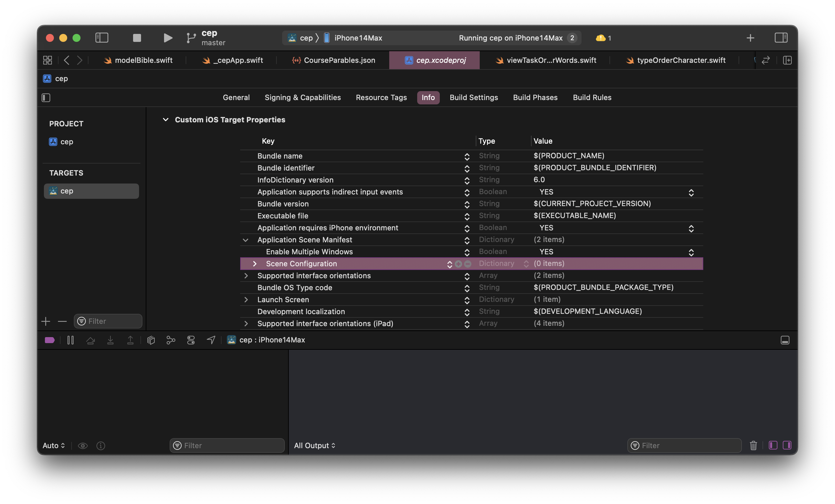
Task: Expand the Launch Screen row
Action: coord(246,300)
